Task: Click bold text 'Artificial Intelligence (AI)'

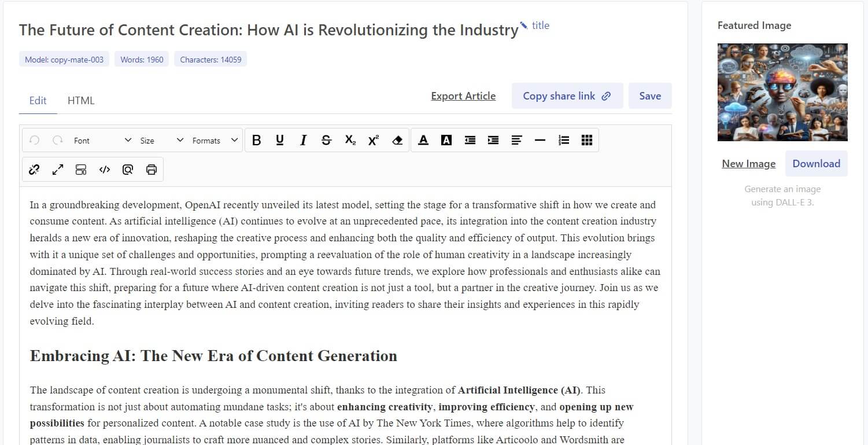Action: [x=520, y=390]
